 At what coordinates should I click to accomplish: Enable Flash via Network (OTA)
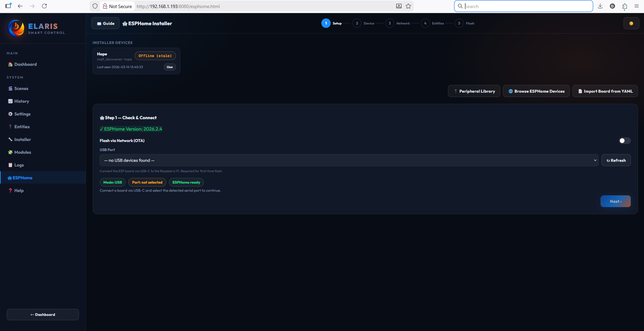tap(625, 141)
